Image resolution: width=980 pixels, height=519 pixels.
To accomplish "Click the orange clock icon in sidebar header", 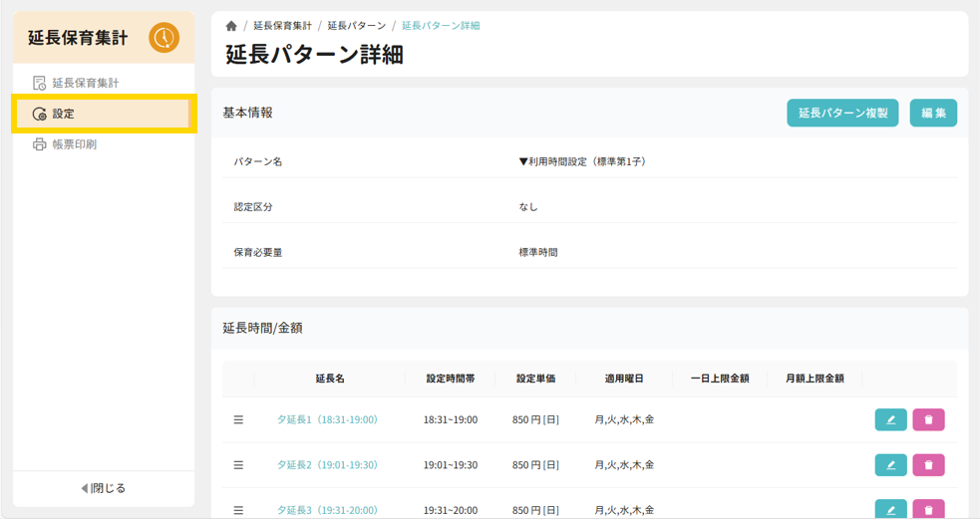I will [x=163, y=38].
